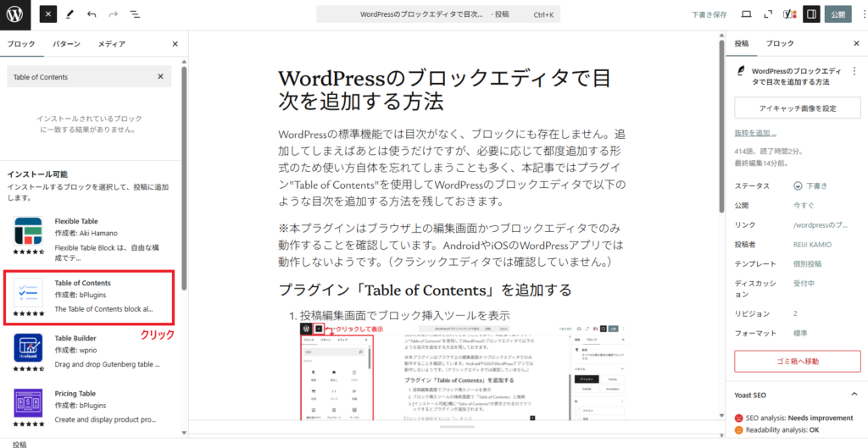The width and height of the screenshot is (868, 448).
Task: Switch to the パターン tab
Action: (x=67, y=44)
